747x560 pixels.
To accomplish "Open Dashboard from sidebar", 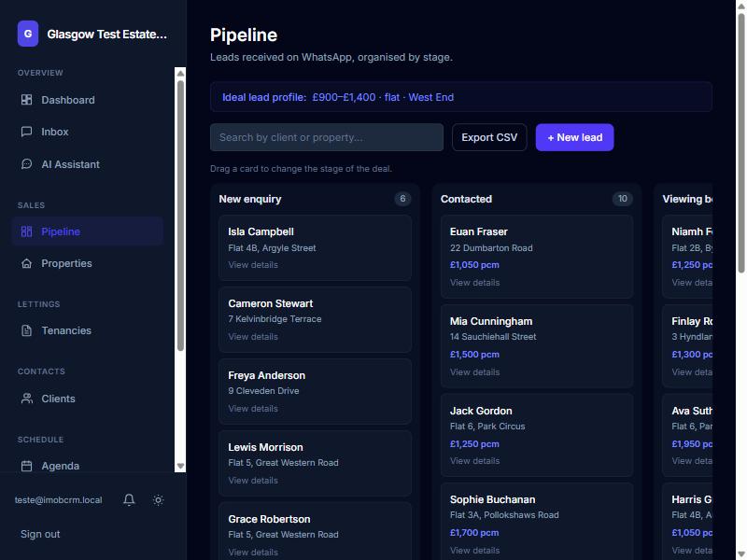I will point(88,100).
